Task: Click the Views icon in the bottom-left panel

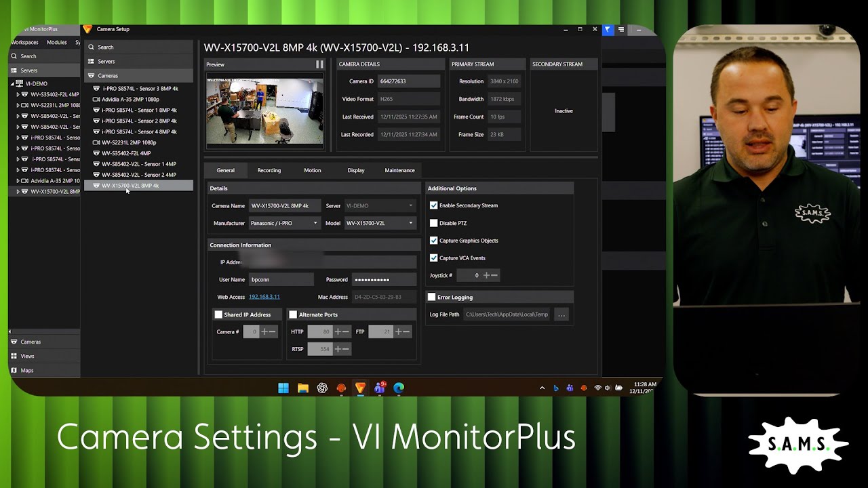Action: coord(14,357)
